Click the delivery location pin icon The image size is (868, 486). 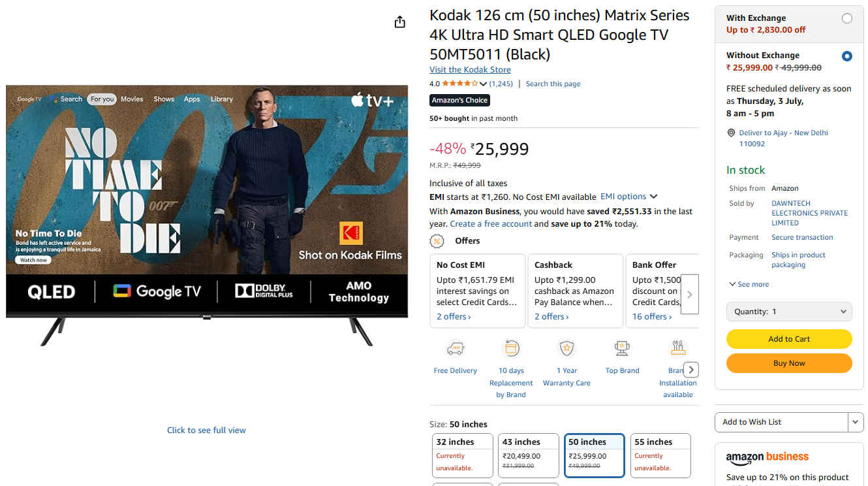point(732,133)
